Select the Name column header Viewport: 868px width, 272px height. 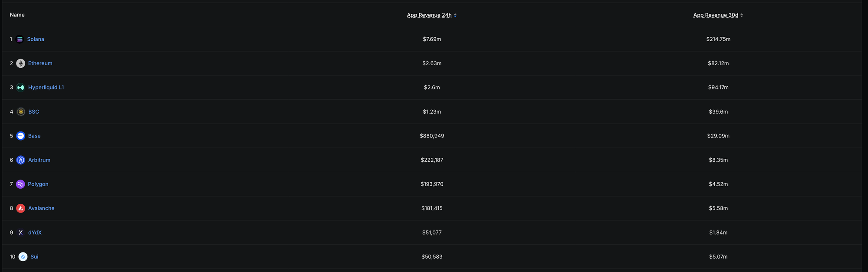click(x=17, y=15)
